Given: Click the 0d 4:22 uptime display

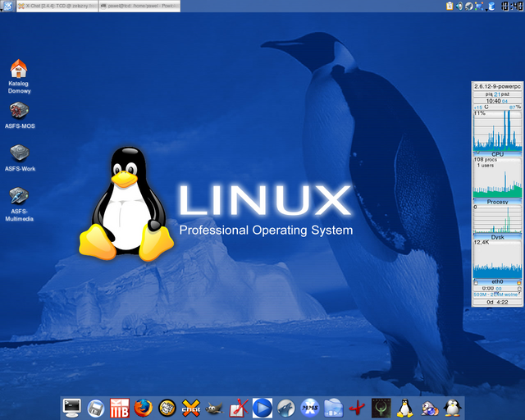Looking at the screenshot, I should pyautogui.click(x=497, y=302).
